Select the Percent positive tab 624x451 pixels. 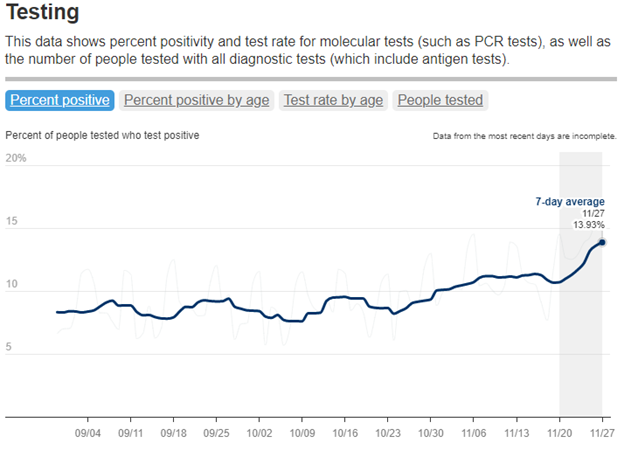[58, 100]
